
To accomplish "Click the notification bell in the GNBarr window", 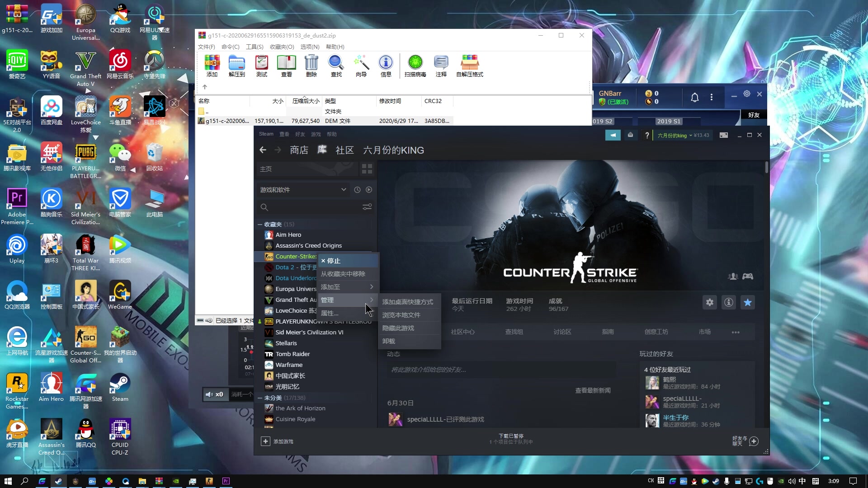I will click(695, 97).
